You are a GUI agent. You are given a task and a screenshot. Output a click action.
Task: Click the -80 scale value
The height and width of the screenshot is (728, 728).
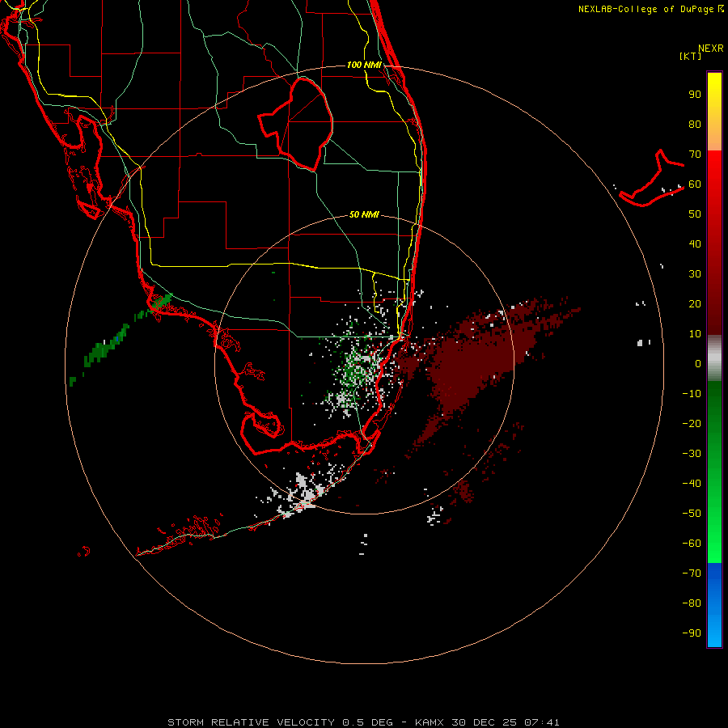[692, 603]
